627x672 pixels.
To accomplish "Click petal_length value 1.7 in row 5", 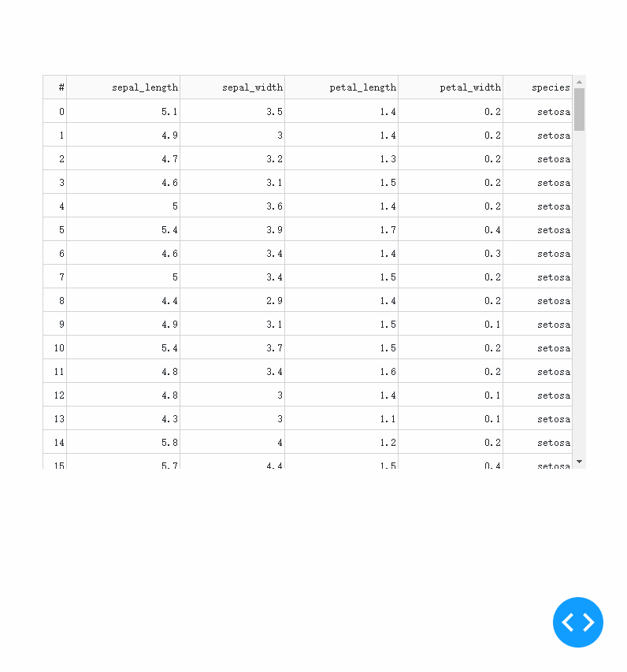I will click(x=342, y=230).
